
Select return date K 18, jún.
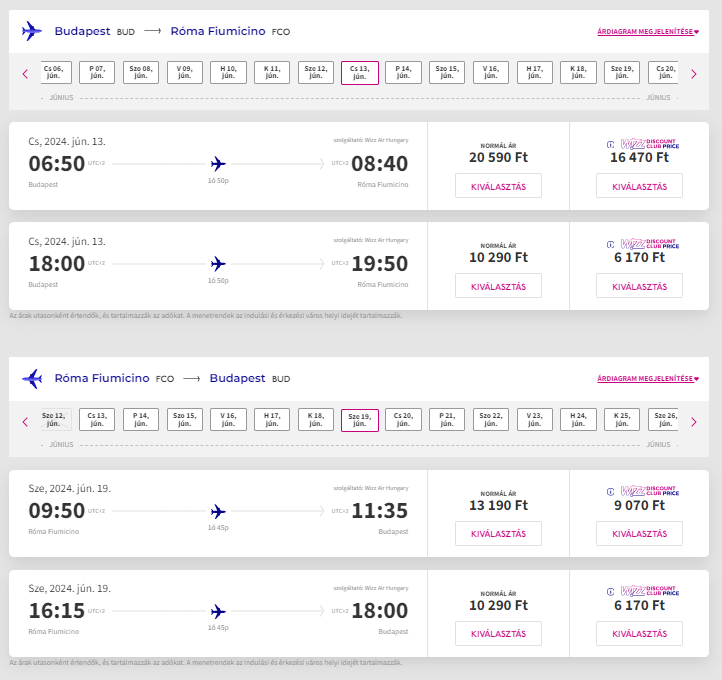click(x=316, y=419)
